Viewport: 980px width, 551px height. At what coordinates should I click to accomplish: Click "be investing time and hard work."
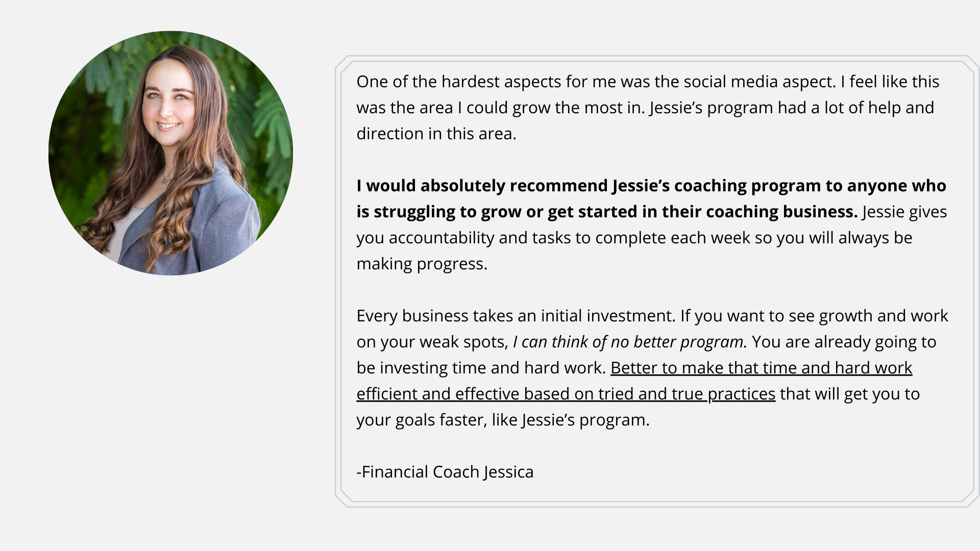pos(481,368)
